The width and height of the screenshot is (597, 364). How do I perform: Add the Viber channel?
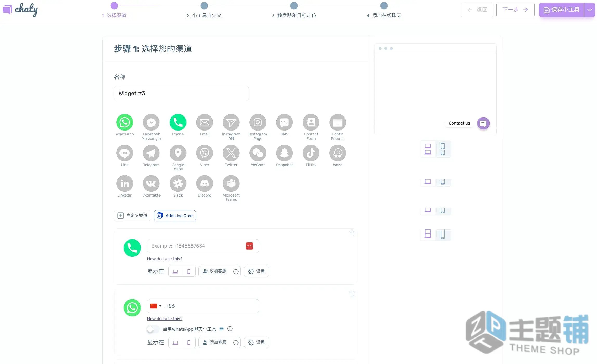[204, 153]
